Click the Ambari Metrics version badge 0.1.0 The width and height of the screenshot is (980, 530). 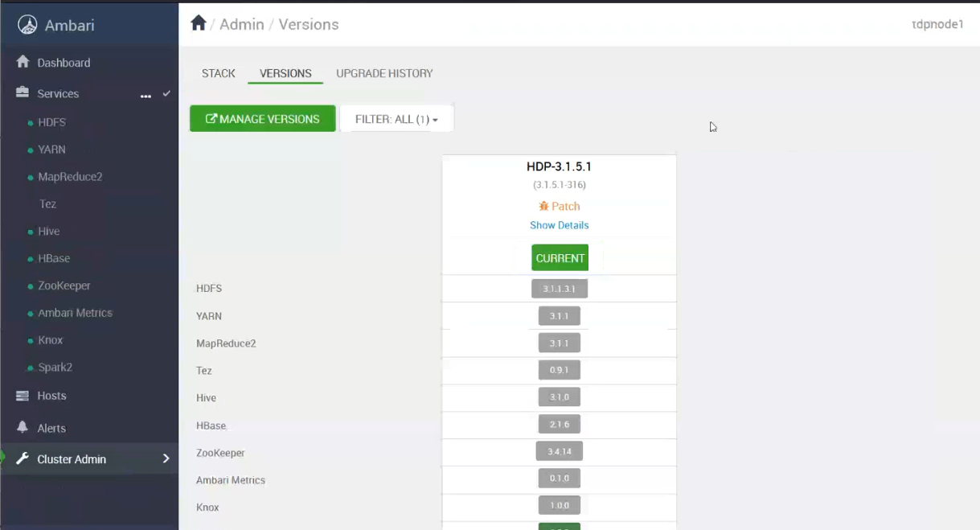tap(560, 479)
